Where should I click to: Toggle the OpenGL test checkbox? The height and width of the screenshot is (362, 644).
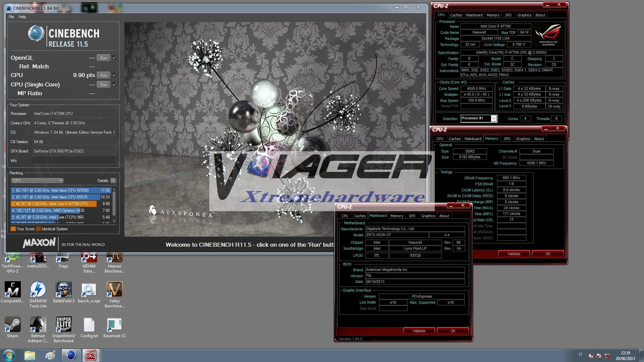point(114,58)
